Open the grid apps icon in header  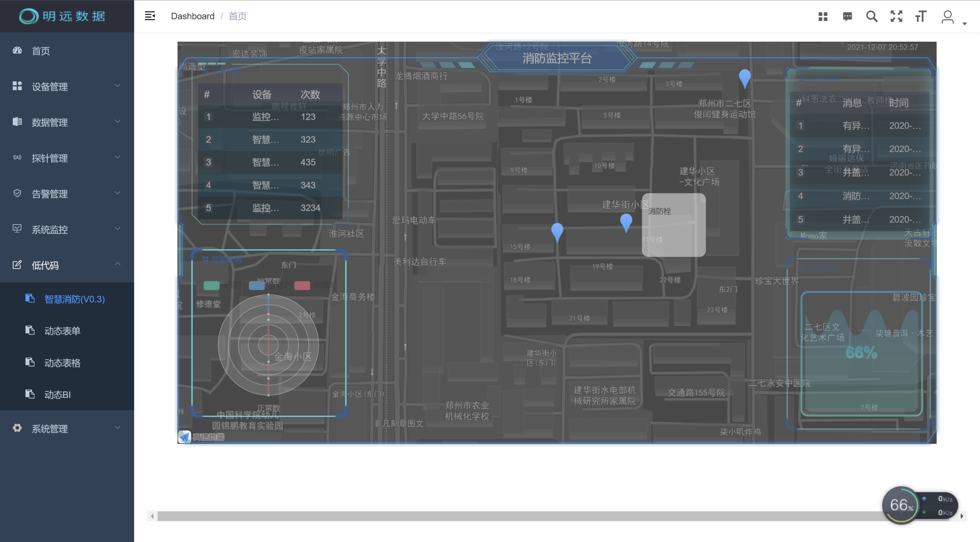823,17
